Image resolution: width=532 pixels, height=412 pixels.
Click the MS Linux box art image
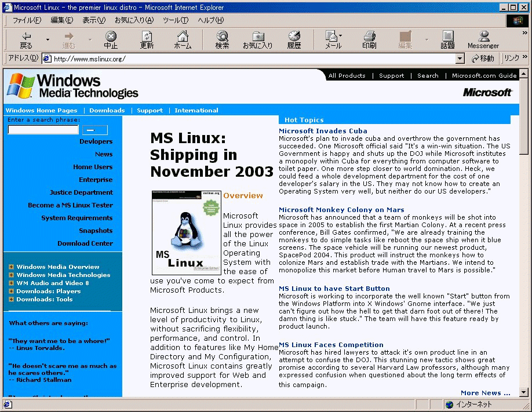click(186, 233)
